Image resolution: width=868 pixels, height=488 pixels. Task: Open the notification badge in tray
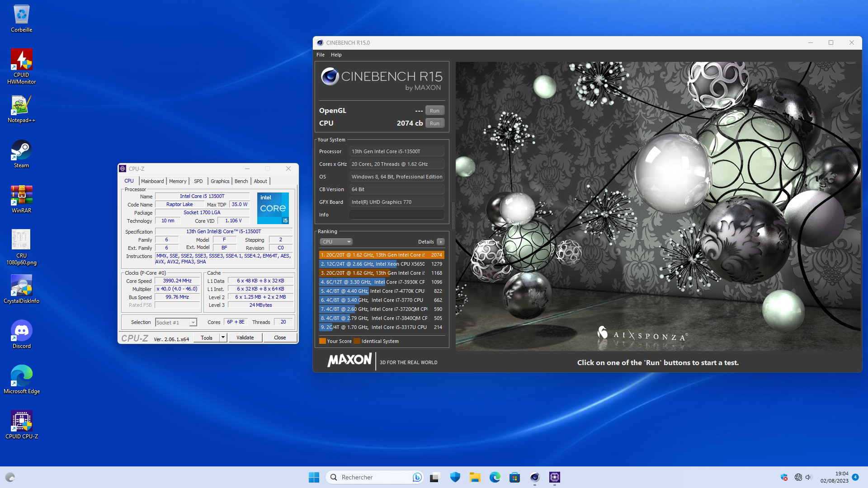855,477
